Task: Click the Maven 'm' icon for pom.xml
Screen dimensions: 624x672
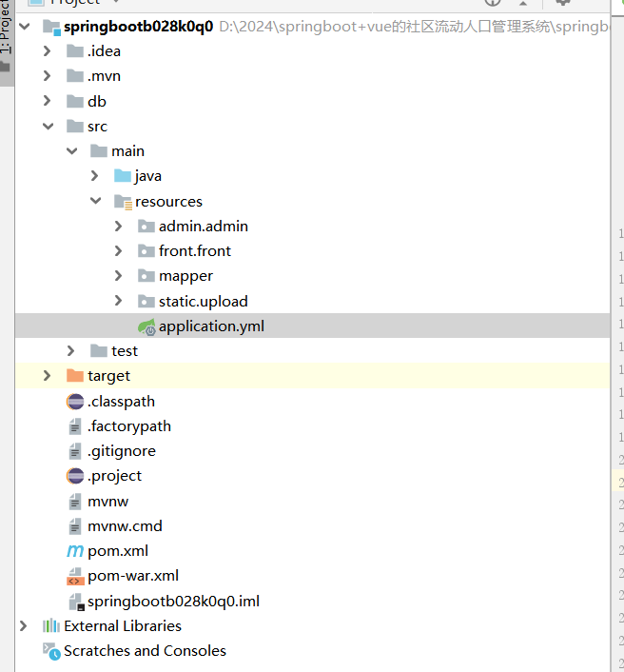Action: tap(75, 551)
